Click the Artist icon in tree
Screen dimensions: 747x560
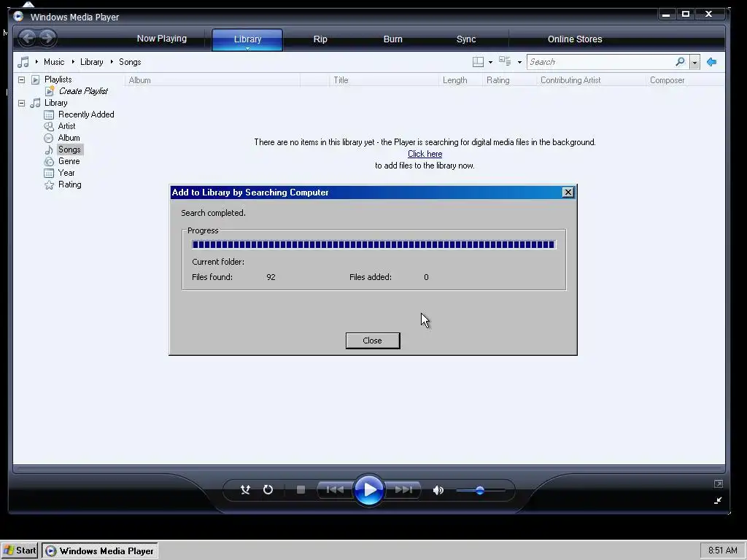coord(49,126)
